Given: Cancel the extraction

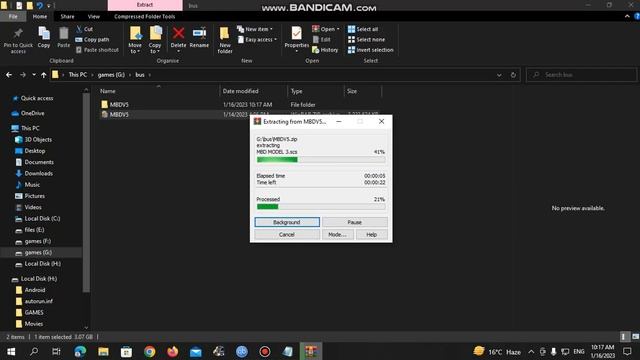Looking at the screenshot, I should pyautogui.click(x=287, y=235).
